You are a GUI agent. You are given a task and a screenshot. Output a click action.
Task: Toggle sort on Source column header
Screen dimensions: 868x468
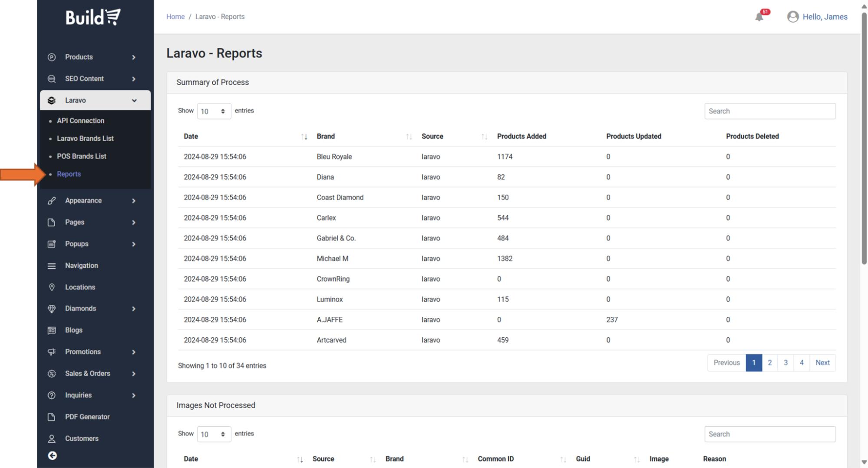point(484,136)
